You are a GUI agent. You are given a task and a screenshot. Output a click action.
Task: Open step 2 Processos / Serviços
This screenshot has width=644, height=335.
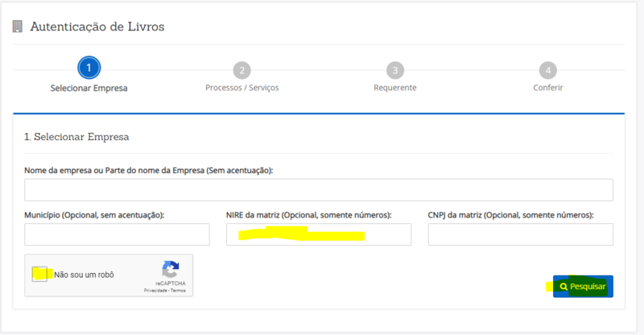(242, 70)
